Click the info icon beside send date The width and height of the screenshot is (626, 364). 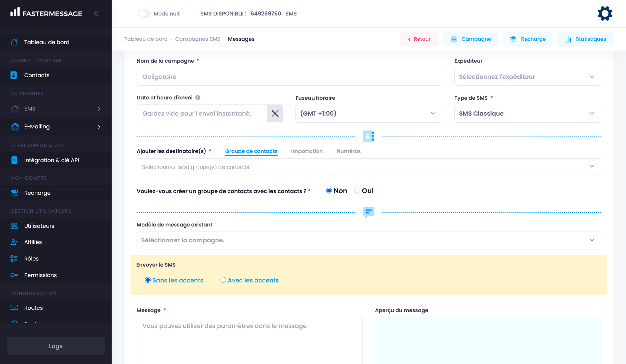pos(198,98)
